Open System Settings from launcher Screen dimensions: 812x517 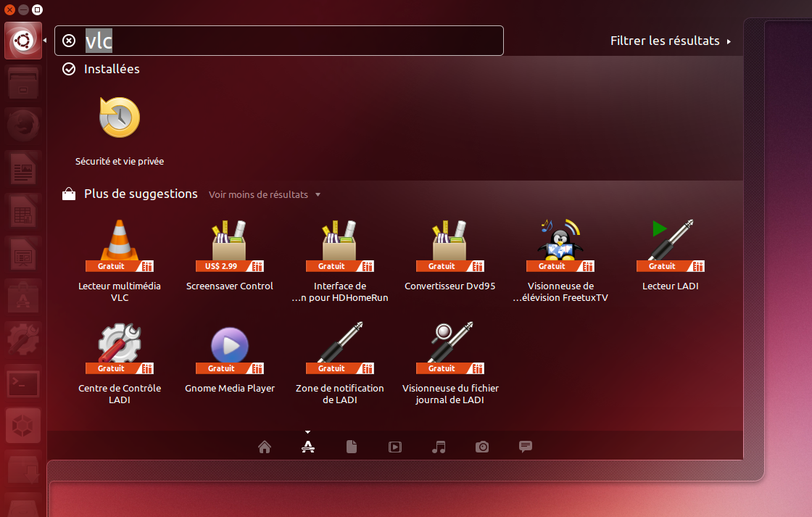(x=23, y=340)
